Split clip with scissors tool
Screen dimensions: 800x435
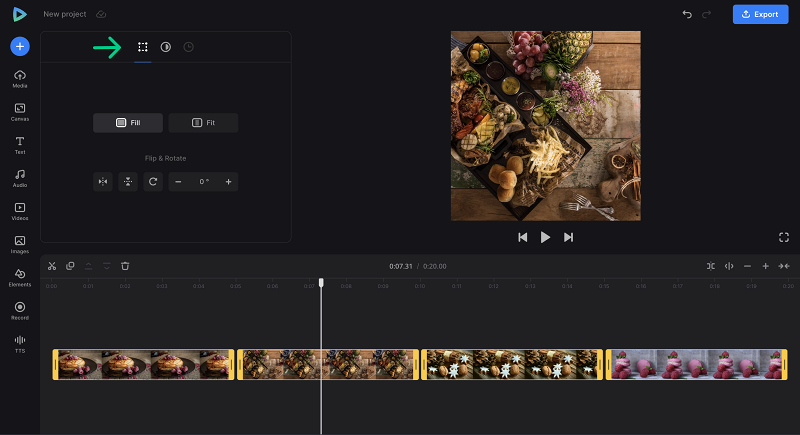(52, 266)
